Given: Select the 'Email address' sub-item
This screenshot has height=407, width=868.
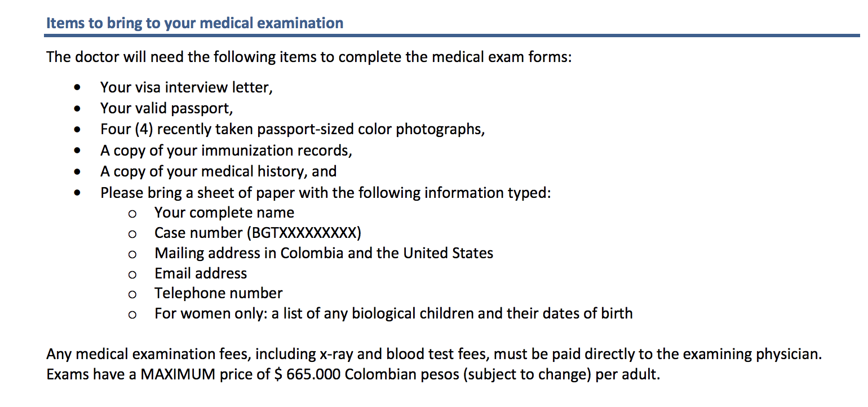Looking at the screenshot, I should click(x=201, y=273).
